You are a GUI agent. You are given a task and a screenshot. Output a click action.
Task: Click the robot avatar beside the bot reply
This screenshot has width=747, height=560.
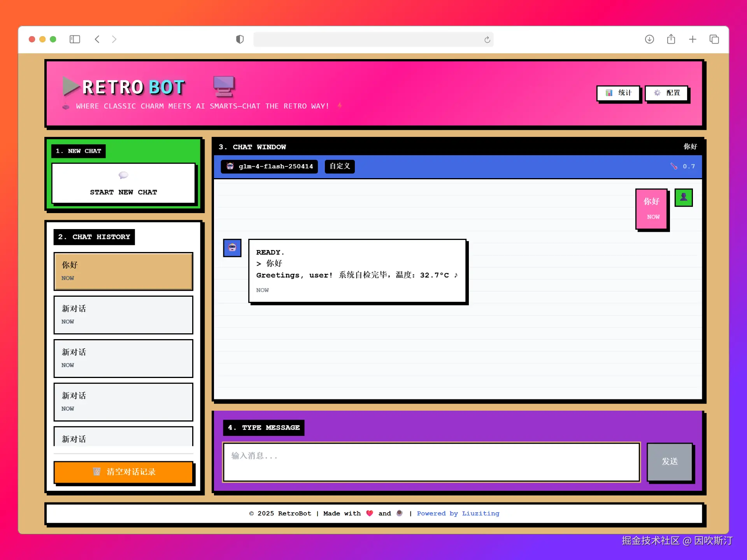(x=232, y=248)
